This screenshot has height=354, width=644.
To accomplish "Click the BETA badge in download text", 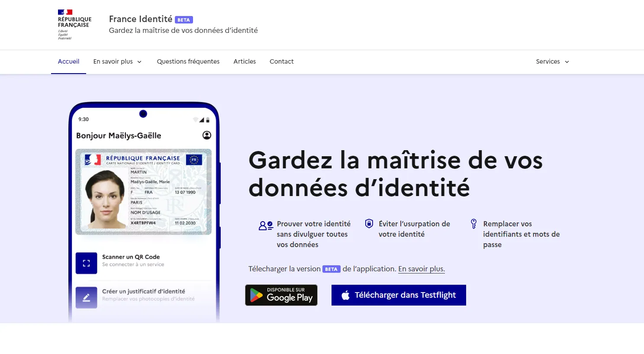I will pos(332,269).
